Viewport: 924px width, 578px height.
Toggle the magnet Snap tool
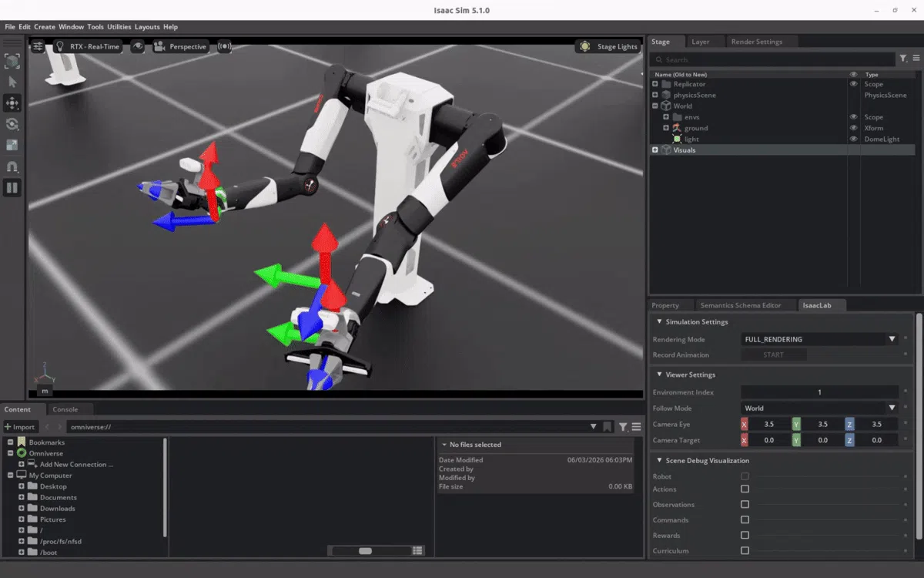[12, 166]
